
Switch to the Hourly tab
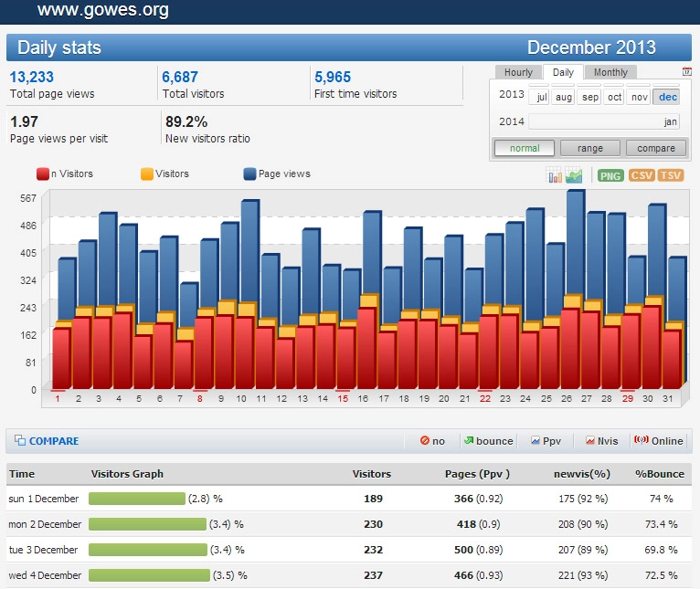point(518,72)
